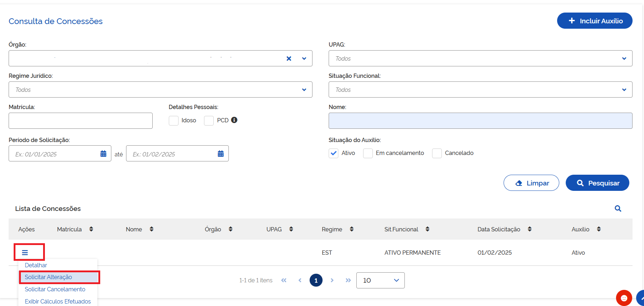Expand the UPAG dropdown
Screen dimensions: 644x306
[480, 58]
